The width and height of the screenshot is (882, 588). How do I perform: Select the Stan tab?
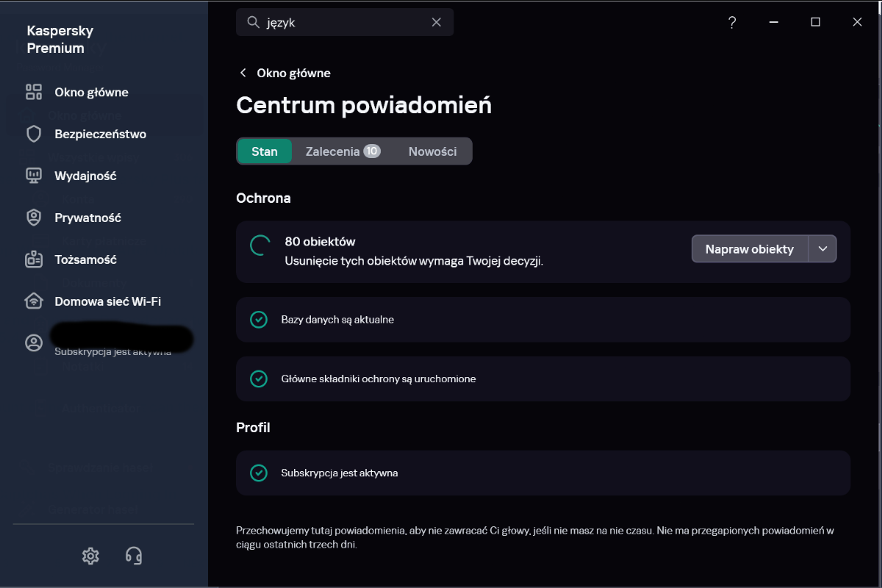click(x=265, y=151)
